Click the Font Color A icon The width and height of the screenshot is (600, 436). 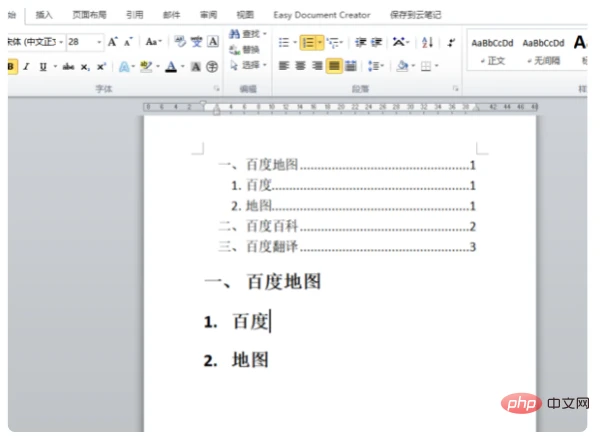click(171, 67)
